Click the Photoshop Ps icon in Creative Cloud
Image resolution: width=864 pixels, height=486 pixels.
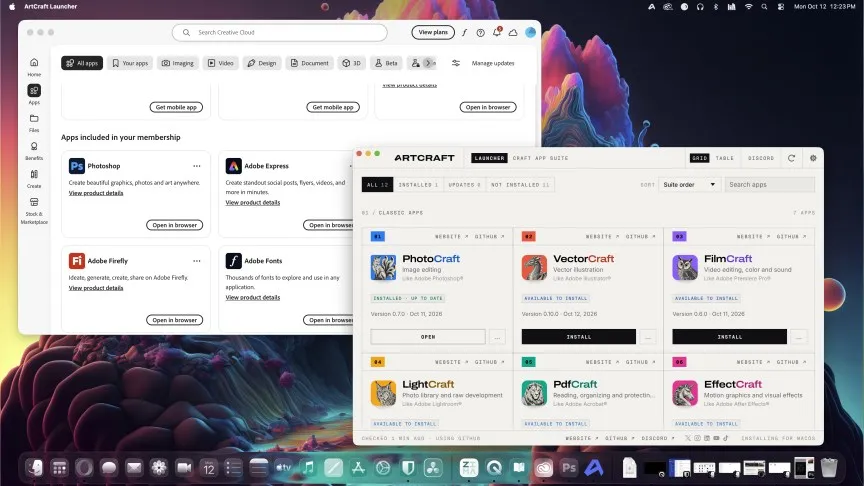(77, 166)
